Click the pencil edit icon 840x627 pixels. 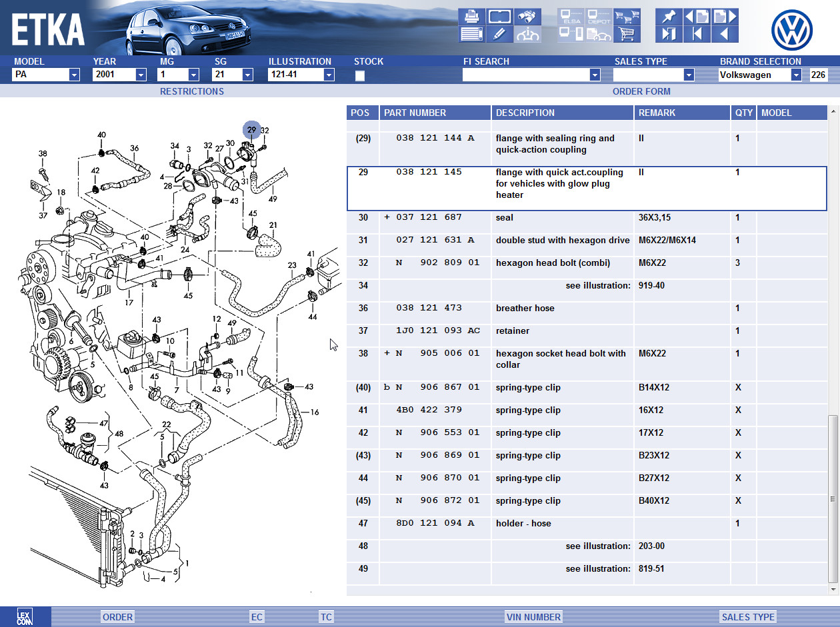[x=499, y=34]
